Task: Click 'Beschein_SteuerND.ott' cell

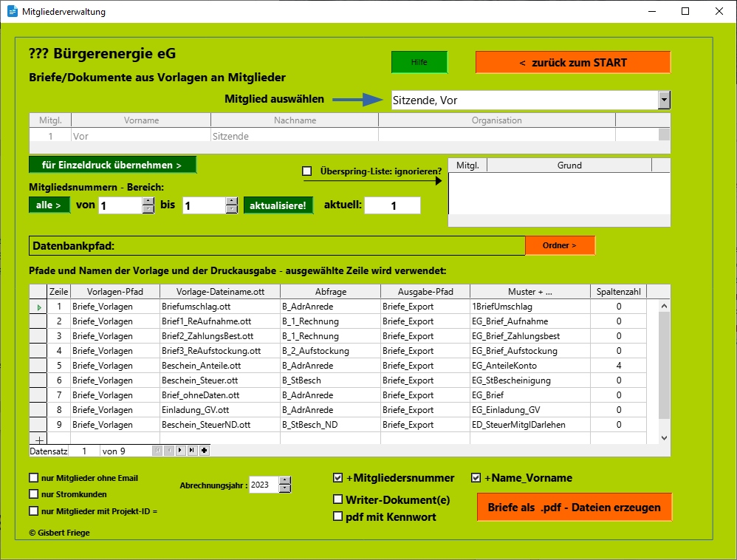Action: point(220,425)
